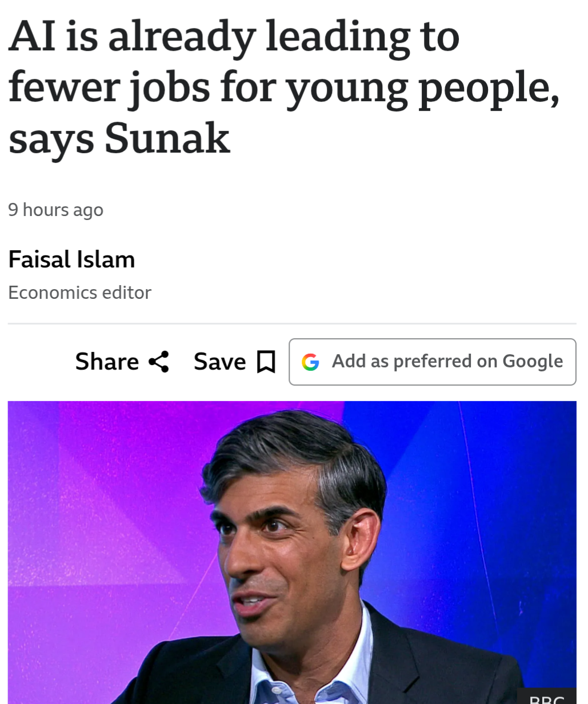Image resolution: width=588 pixels, height=704 pixels.
Task: Click the phrase young people in the headline
Action: [x=422, y=89]
